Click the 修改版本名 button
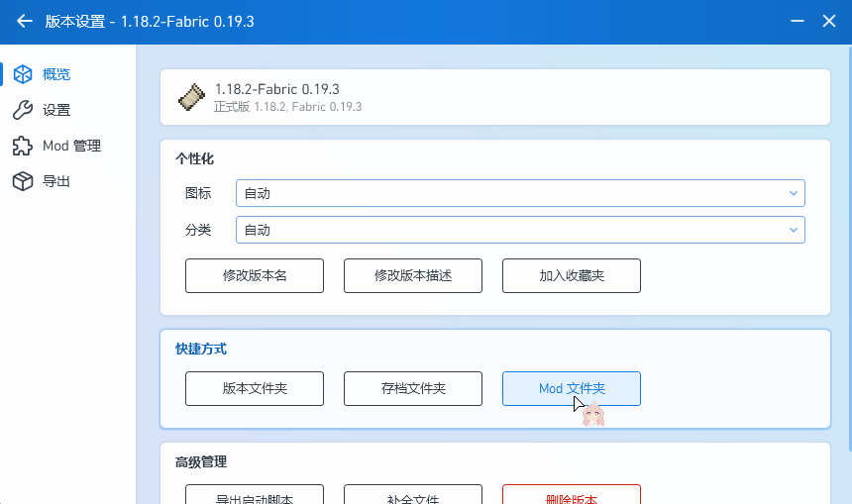852x504 pixels. [x=255, y=276]
